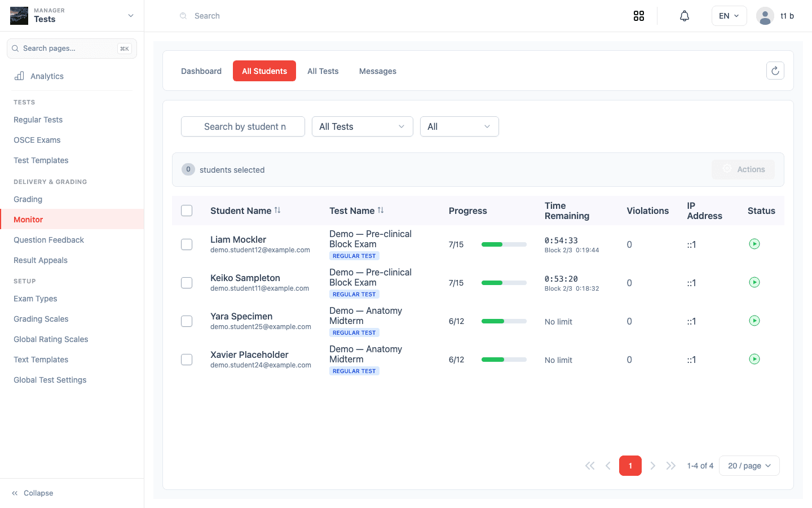Screen dimensions: 812x508
Task: Click the refresh icon button
Action: [x=775, y=71]
